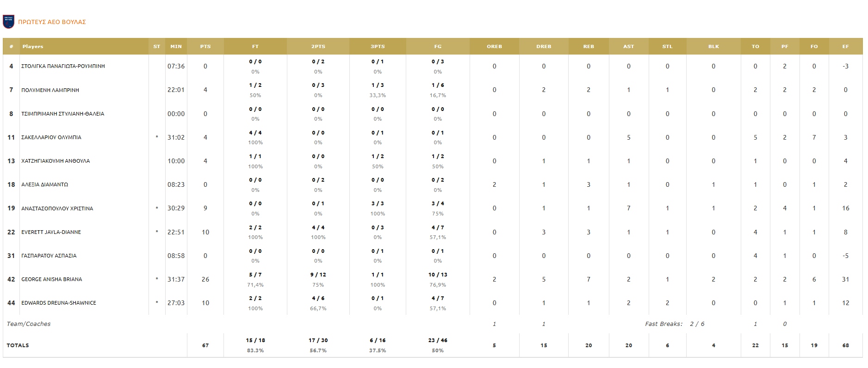Viewport: 868px width, 368px height.
Task: Click the 2PTS column header
Action: click(x=318, y=47)
